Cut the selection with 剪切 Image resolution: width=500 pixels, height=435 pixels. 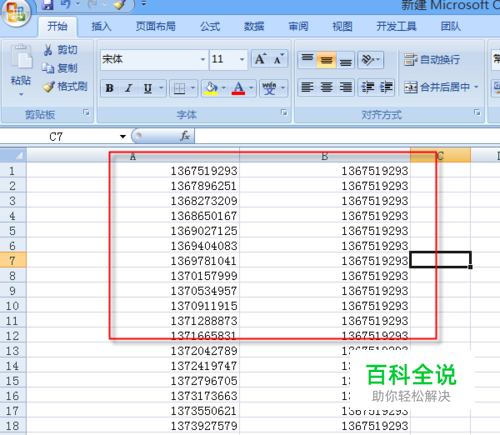click(x=60, y=50)
